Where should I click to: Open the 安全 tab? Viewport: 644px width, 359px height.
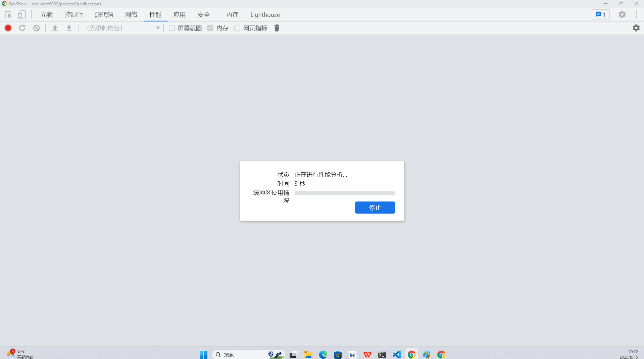204,14
